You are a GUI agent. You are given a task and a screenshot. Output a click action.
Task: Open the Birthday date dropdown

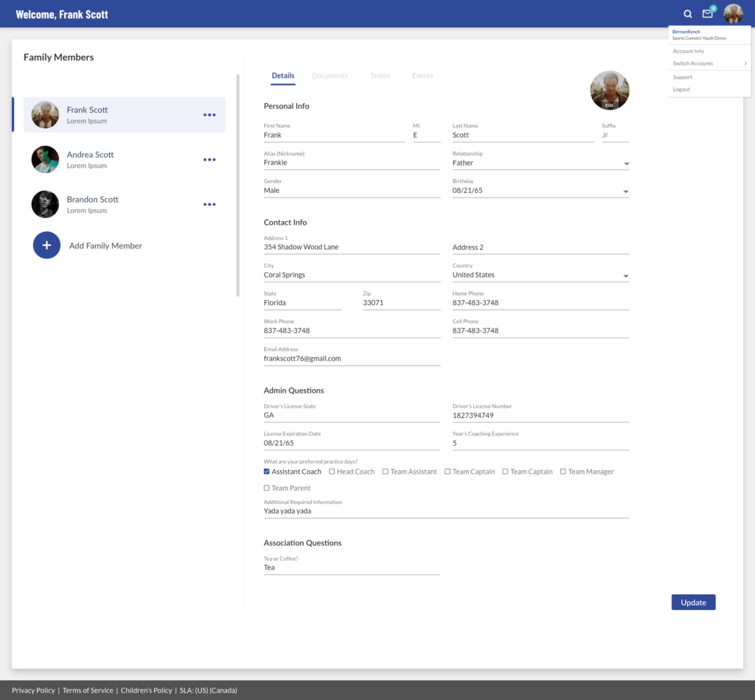coord(626,192)
